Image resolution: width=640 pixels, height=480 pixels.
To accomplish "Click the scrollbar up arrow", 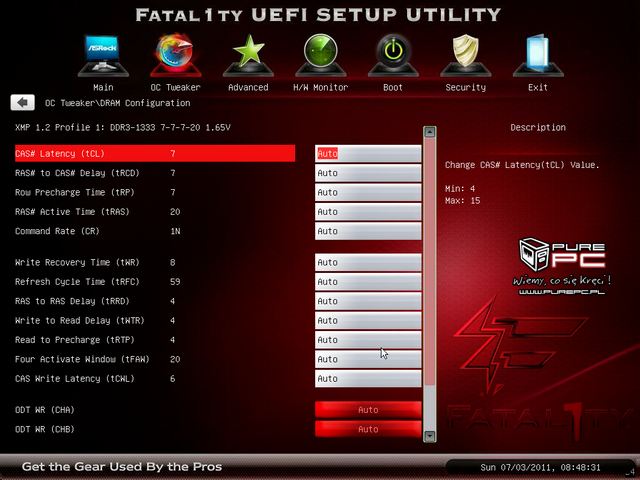I will (429, 132).
